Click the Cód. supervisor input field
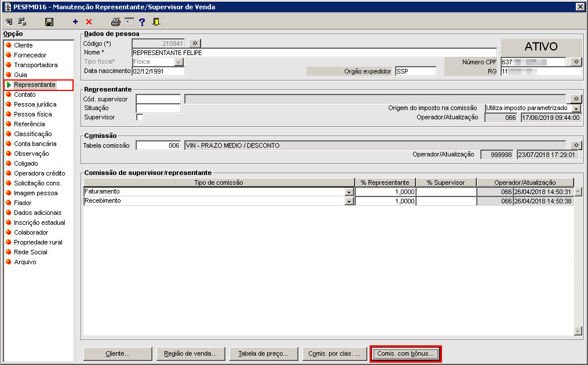 158,99
